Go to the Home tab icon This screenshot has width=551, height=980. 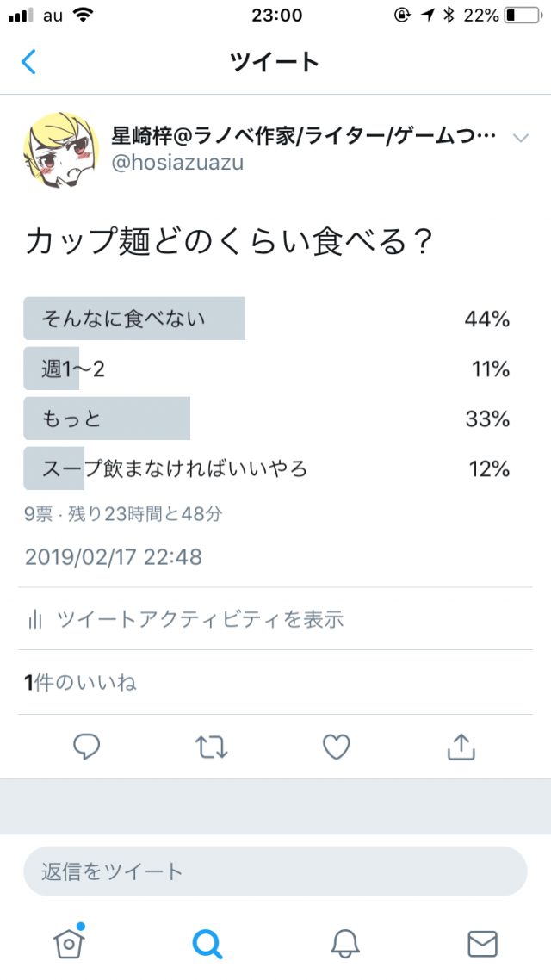point(69,943)
